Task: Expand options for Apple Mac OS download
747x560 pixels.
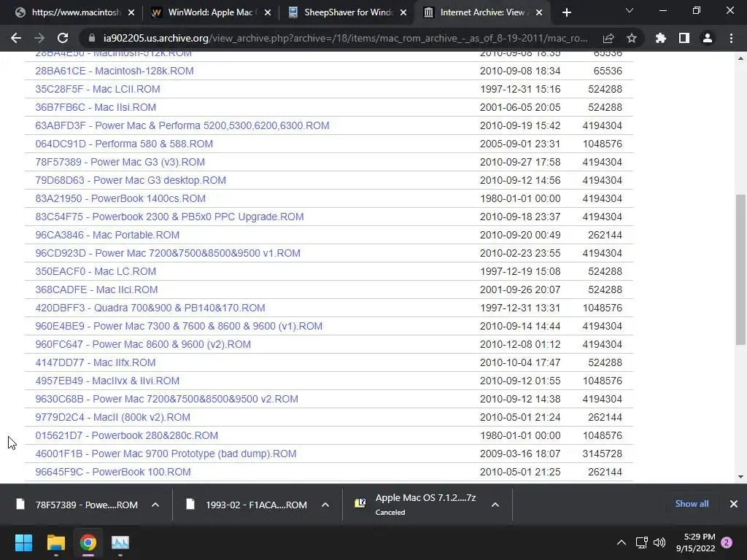Action: tap(495, 505)
